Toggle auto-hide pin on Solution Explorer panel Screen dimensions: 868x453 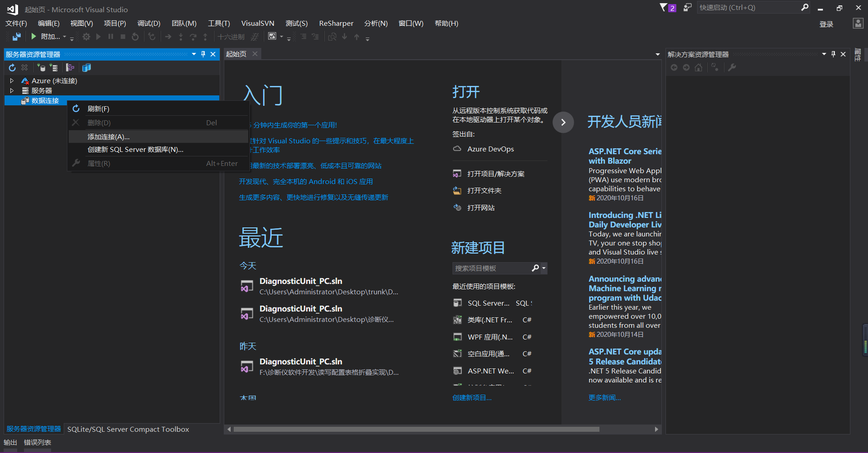833,54
